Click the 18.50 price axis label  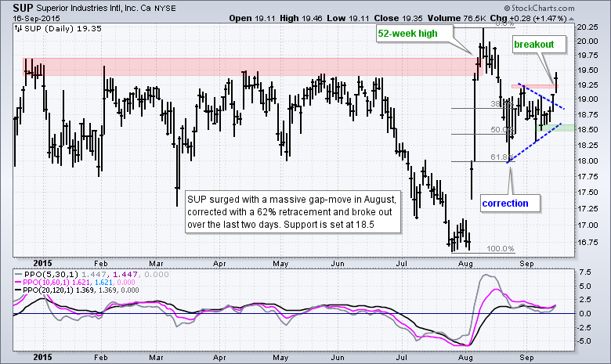click(587, 130)
